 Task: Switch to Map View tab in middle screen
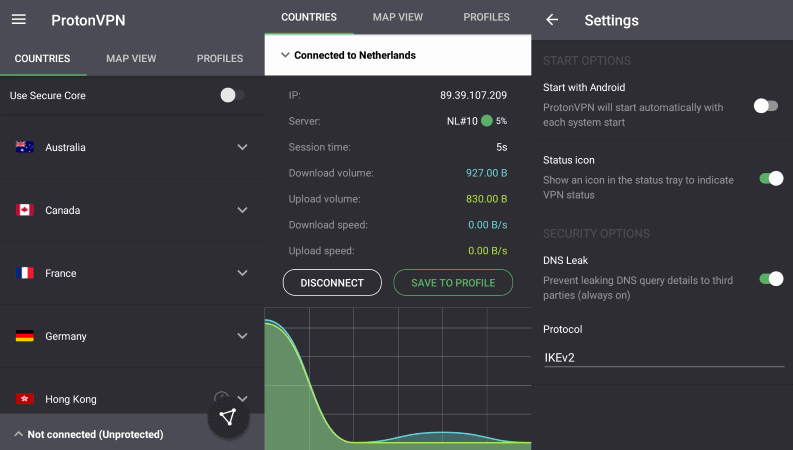point(398,17)
